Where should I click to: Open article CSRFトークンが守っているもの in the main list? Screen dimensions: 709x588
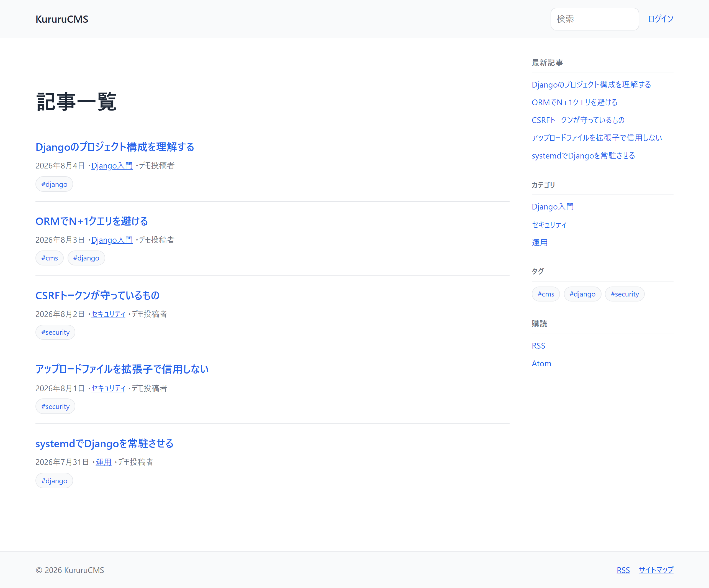[97, 295]
